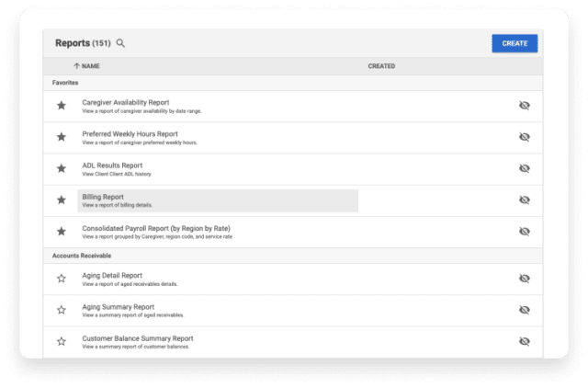This screenshot has width=588, height=388.
Task: Sort reports by the NAME column arrow
Action: [76, 66]
